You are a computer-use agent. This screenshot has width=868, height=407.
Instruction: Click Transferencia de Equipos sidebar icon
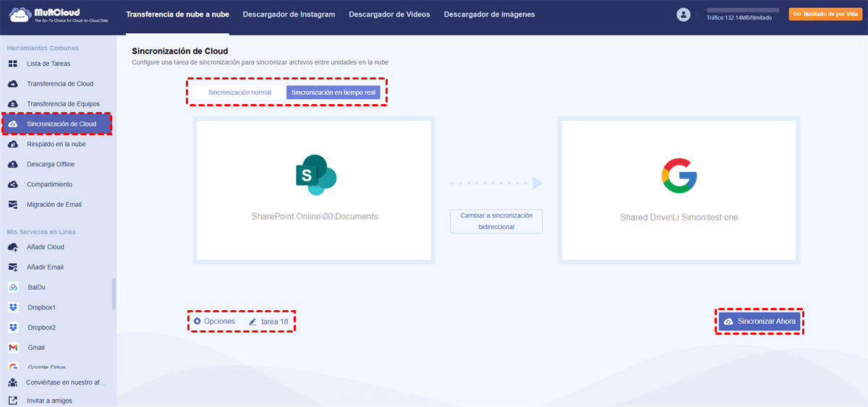13,104
